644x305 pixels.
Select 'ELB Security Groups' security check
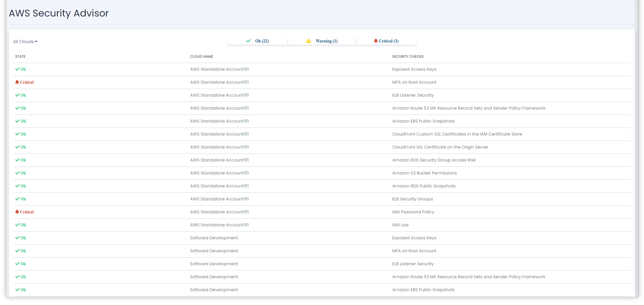coord(412,199)
